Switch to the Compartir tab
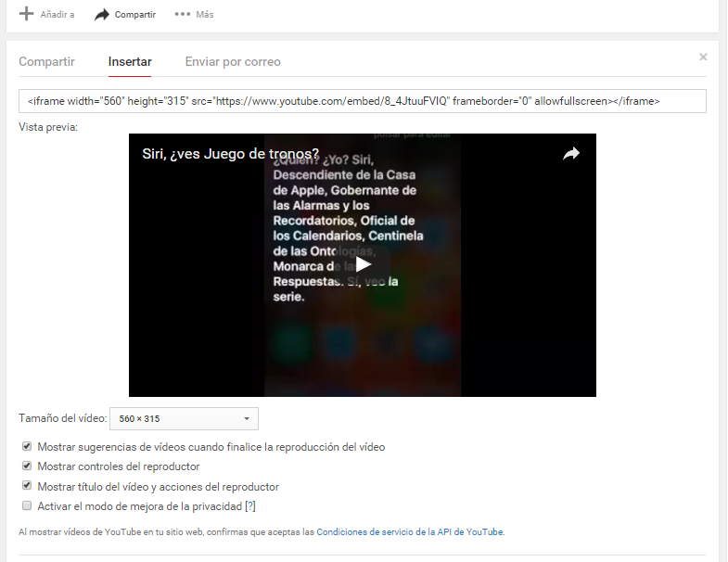 [46, 62]
